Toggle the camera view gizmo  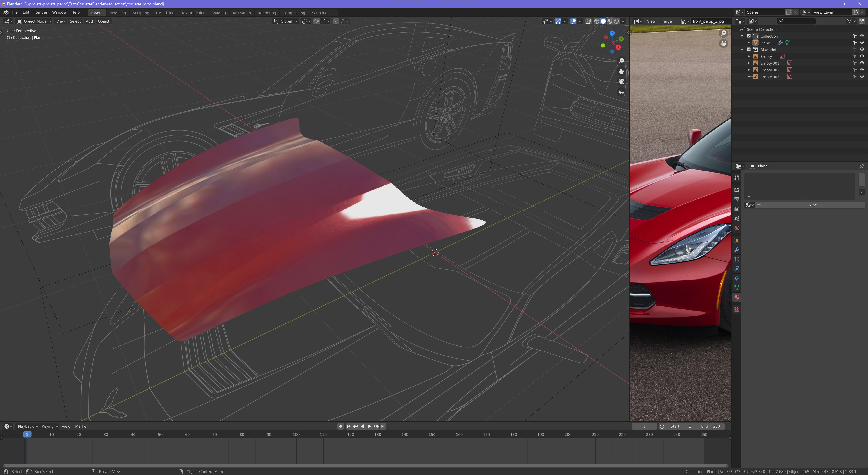[x=621, y=82]
